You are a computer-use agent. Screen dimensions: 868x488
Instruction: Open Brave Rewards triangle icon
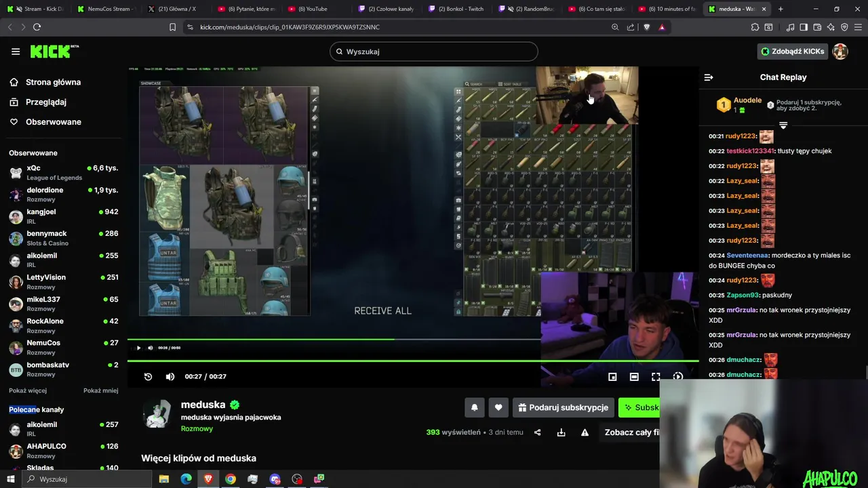click(x=662, y=27)
